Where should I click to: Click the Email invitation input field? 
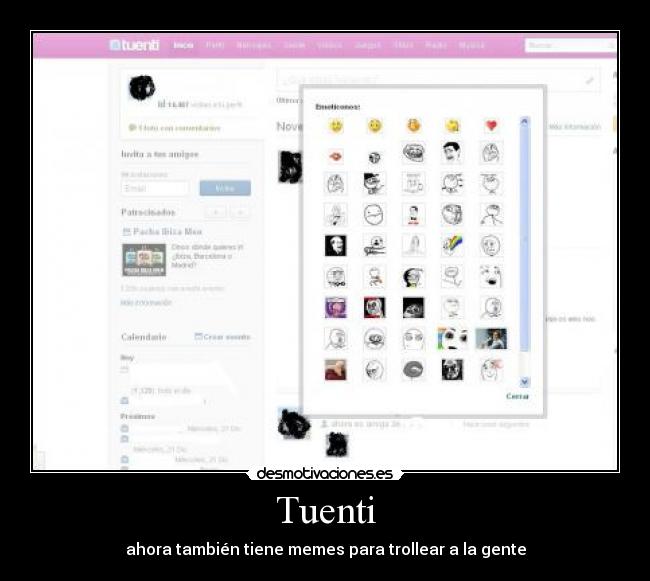click(x=155, y=189)
